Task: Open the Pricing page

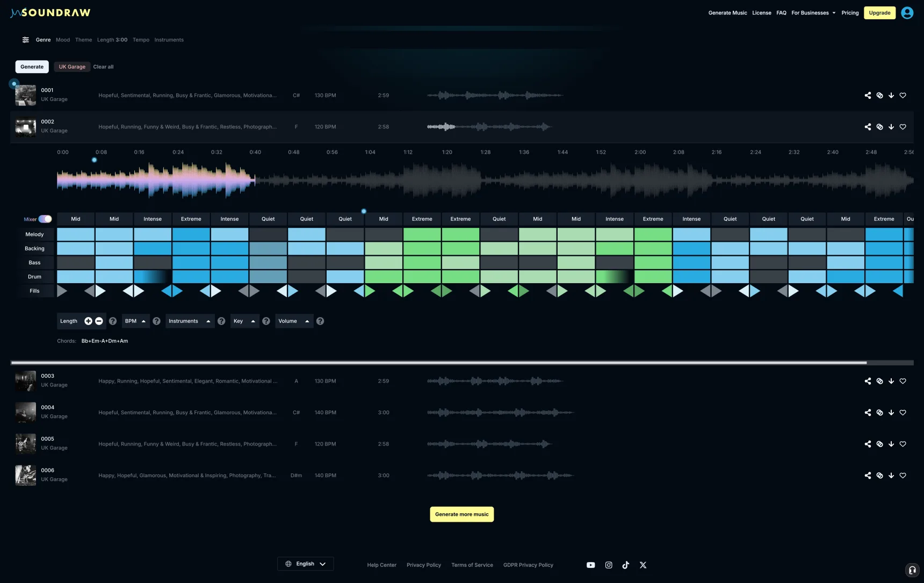Action: click(850, 13)
